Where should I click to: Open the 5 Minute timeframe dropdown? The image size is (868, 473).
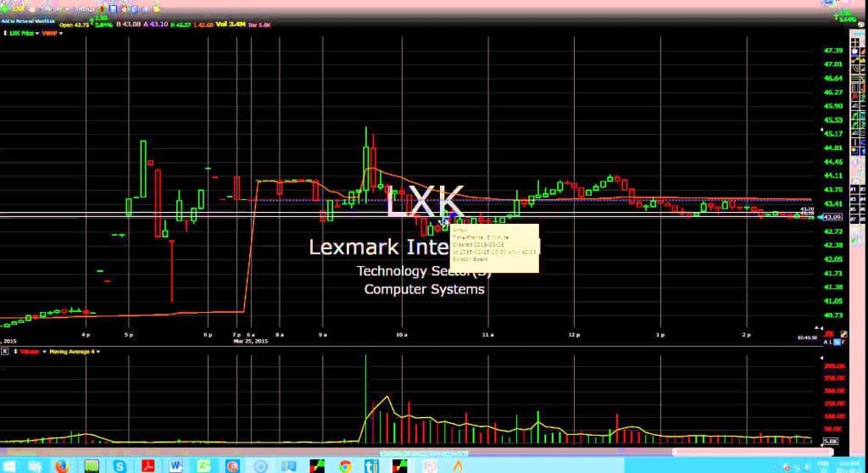pos(54,9)
